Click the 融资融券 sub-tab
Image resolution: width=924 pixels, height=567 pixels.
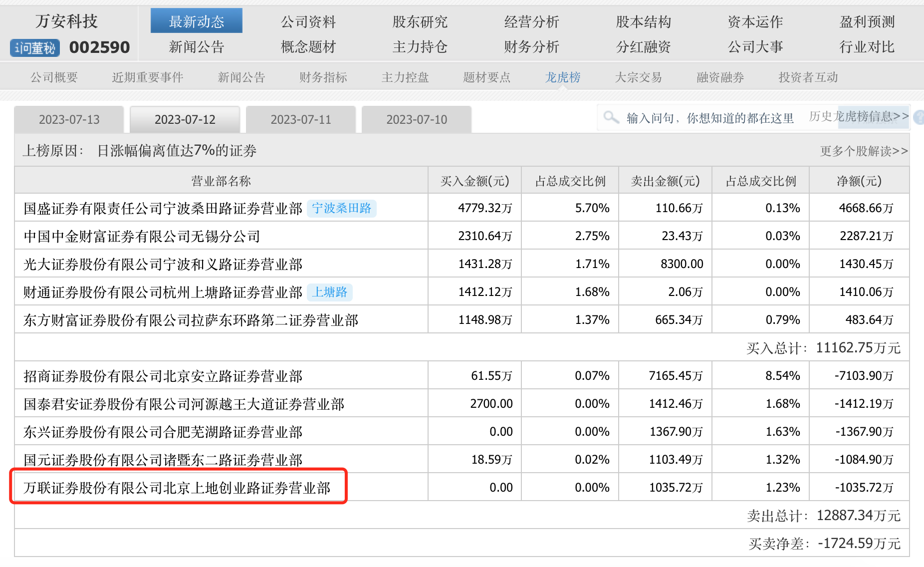pos(720,77)
